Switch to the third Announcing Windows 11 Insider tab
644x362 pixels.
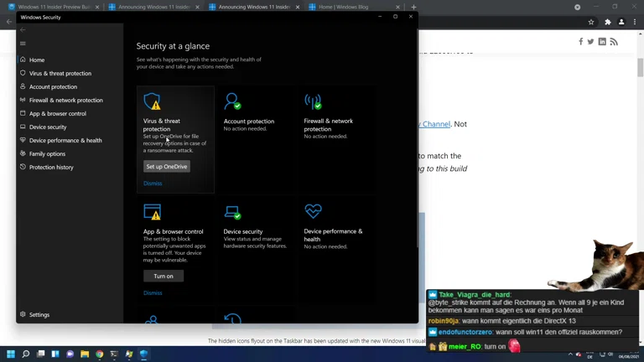point(252,7)
